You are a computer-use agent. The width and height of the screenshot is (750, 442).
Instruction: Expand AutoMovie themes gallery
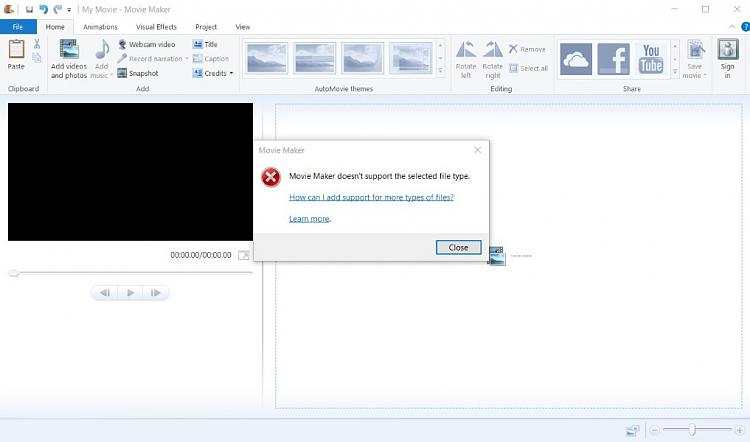click(x=441, y=71)
